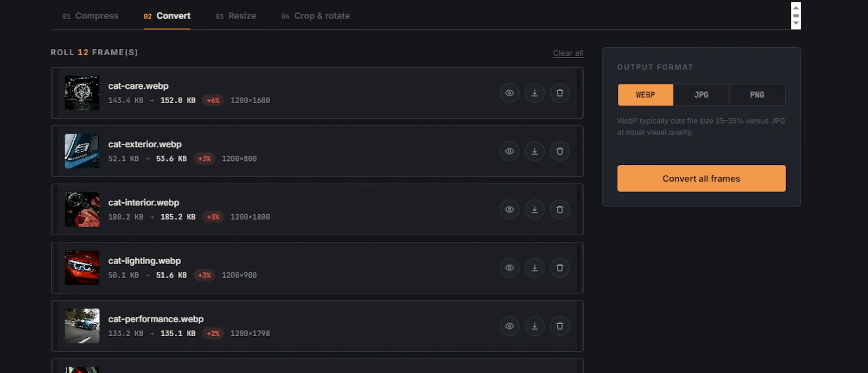The width and height of the screenshot is (868, 373).
Task: Delete the cat-lighting.webp frame
Action: [560, 268]
